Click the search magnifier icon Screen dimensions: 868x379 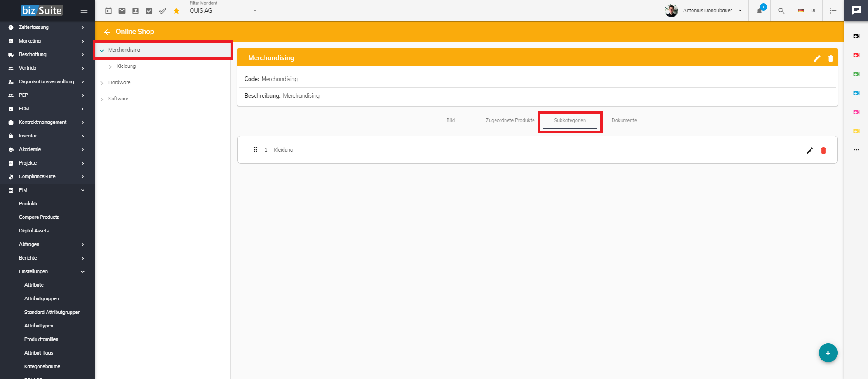(x=781, y=11)
